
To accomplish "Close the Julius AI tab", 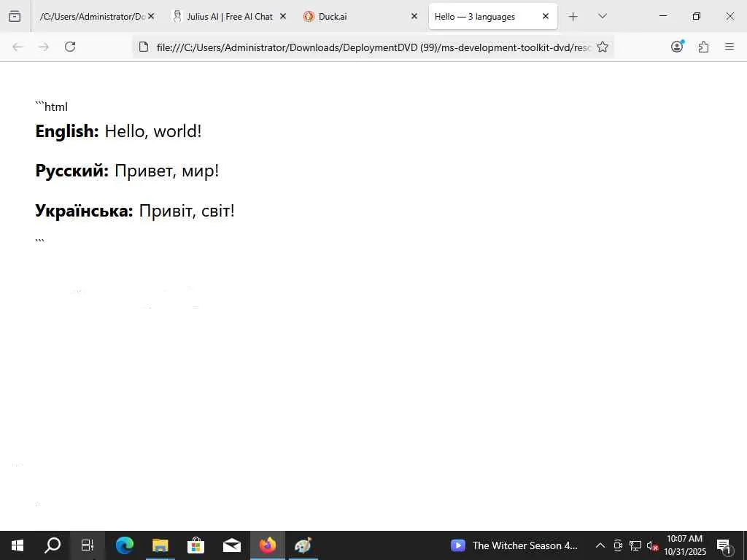I will [283, 16].
